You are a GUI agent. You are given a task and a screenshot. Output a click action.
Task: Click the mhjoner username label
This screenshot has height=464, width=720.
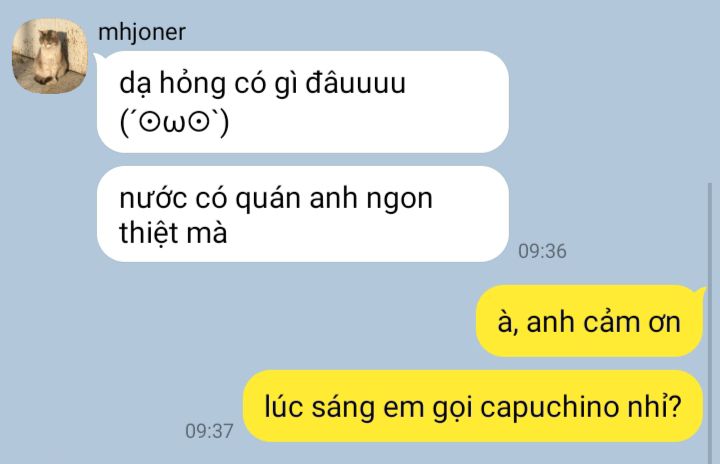(x=141, y=33)
